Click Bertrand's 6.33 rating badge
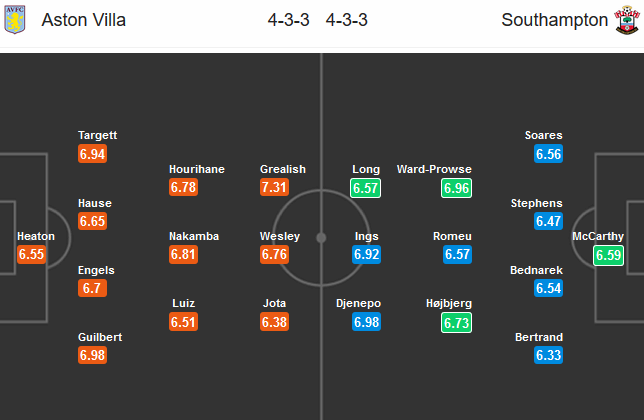Screen dimensions: 644x420 point(548,356)
